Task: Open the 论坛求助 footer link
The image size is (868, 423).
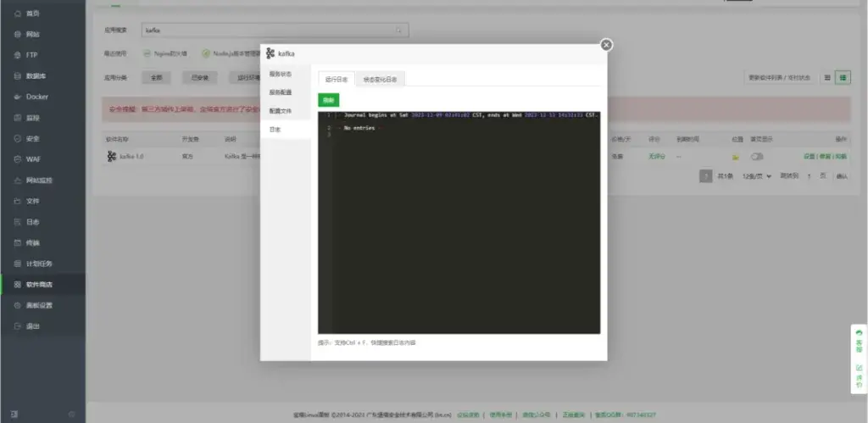Action: click(468, 415)
